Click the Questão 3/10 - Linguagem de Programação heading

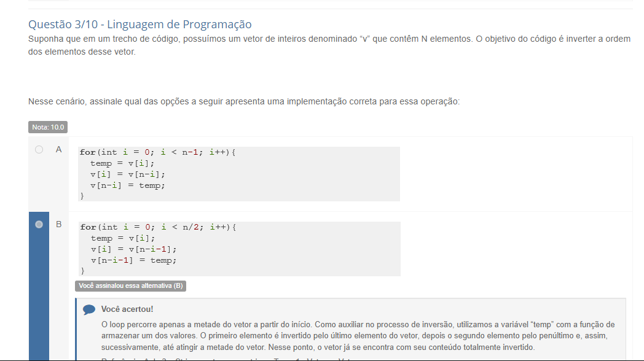point(140,25)
